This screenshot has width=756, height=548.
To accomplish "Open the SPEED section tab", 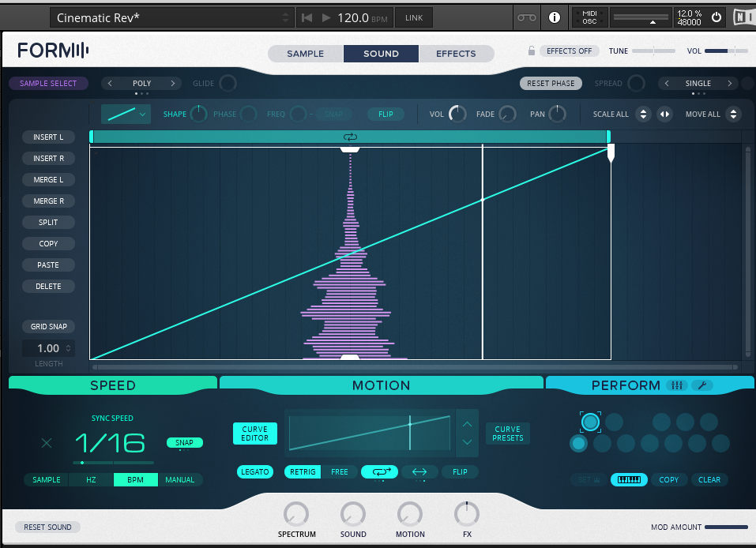I will (113, 385).
